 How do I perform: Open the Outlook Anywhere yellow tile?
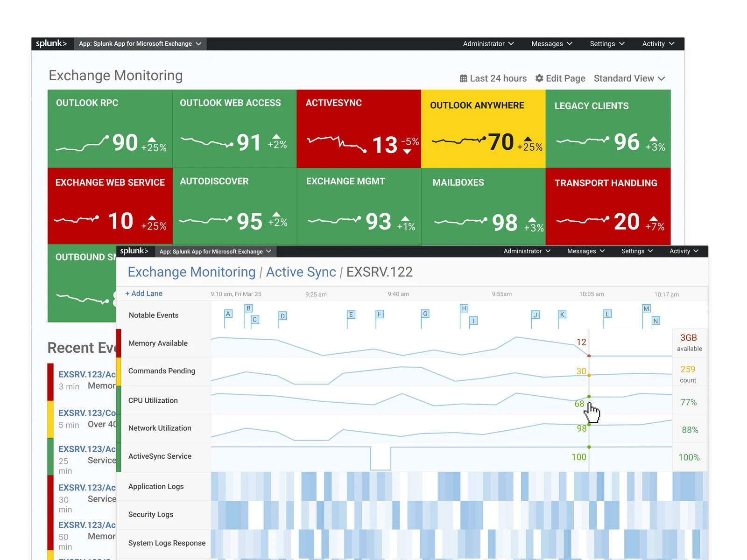click(483, 129)
